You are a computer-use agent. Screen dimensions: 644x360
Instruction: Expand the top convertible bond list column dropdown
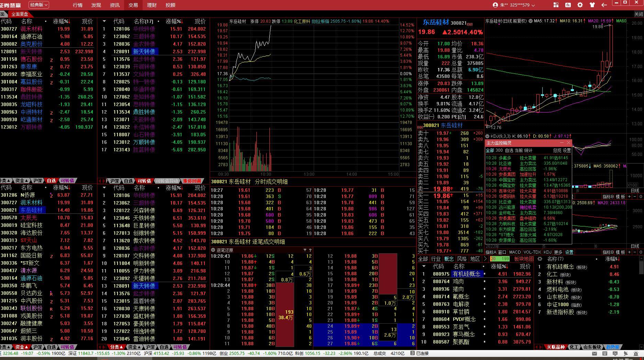(104, 21)
